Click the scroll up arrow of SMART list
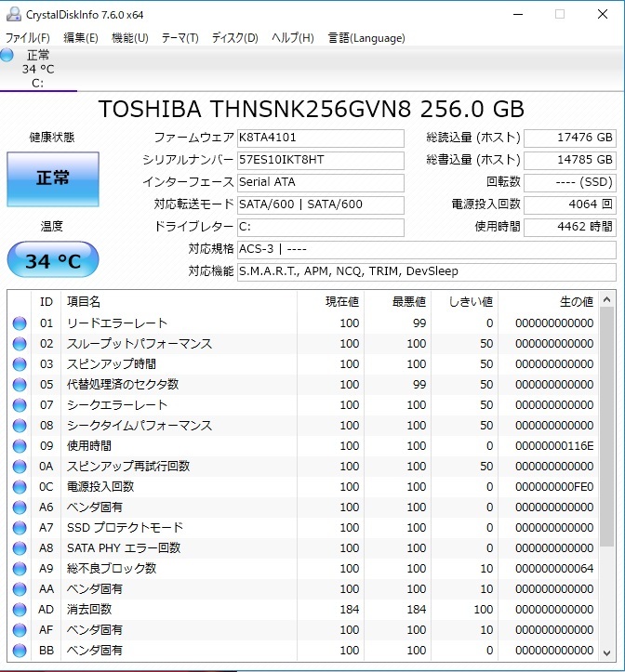Screen dimensions: 625x672 (x=606, y=300)
